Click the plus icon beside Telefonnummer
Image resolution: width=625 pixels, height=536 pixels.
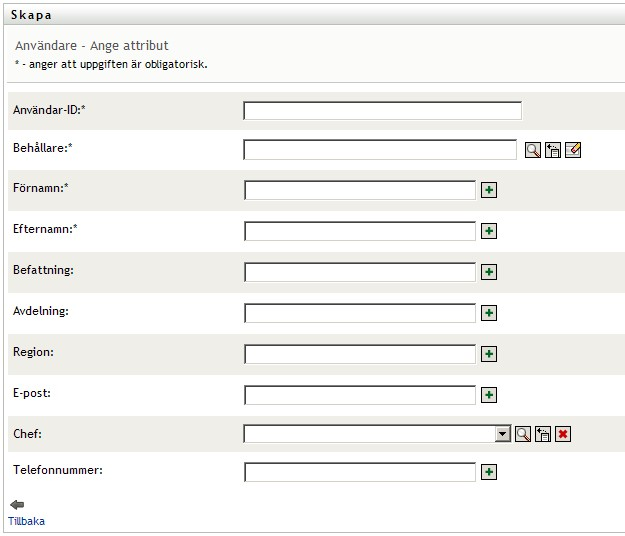(489, 472)
